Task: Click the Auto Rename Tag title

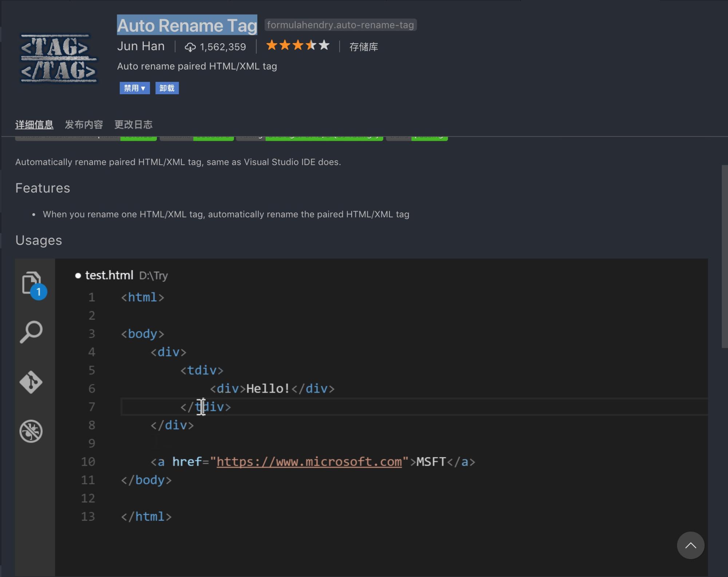Action: pos(187,25)
